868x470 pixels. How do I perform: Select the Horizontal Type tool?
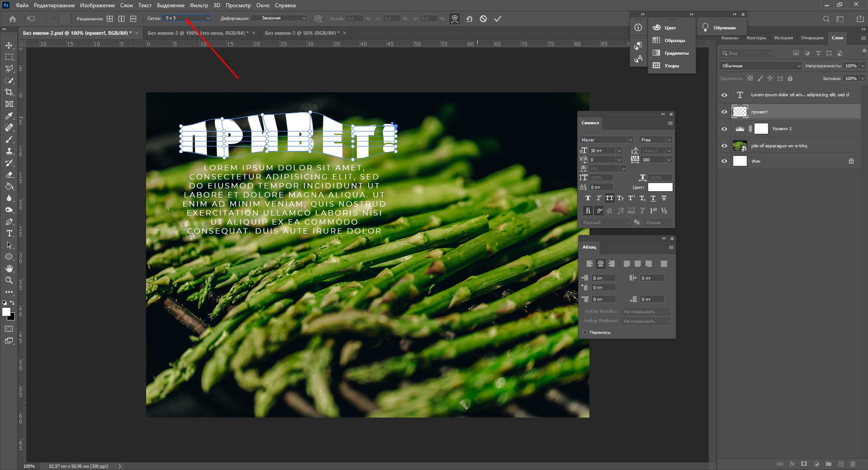pos(9,234)
